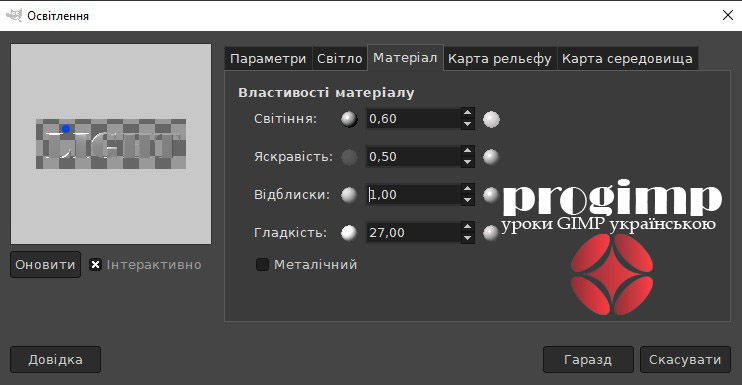Screen dimensions: 742x385
Task: Open the Карта рельєфу tab
Action: 500,59
